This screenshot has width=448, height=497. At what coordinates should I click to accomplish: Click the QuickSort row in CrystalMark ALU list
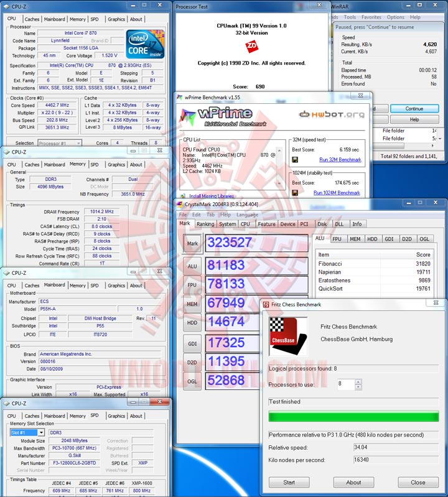(x=374, y=289)
